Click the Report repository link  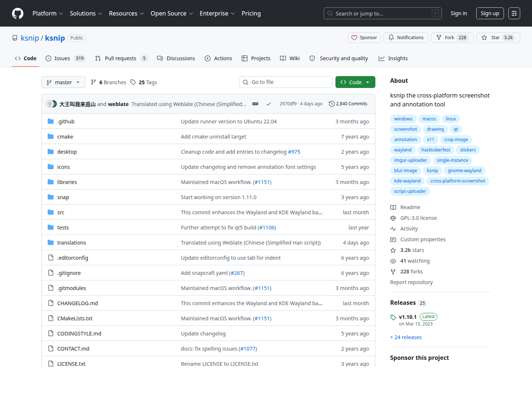[x=412, y=282]
